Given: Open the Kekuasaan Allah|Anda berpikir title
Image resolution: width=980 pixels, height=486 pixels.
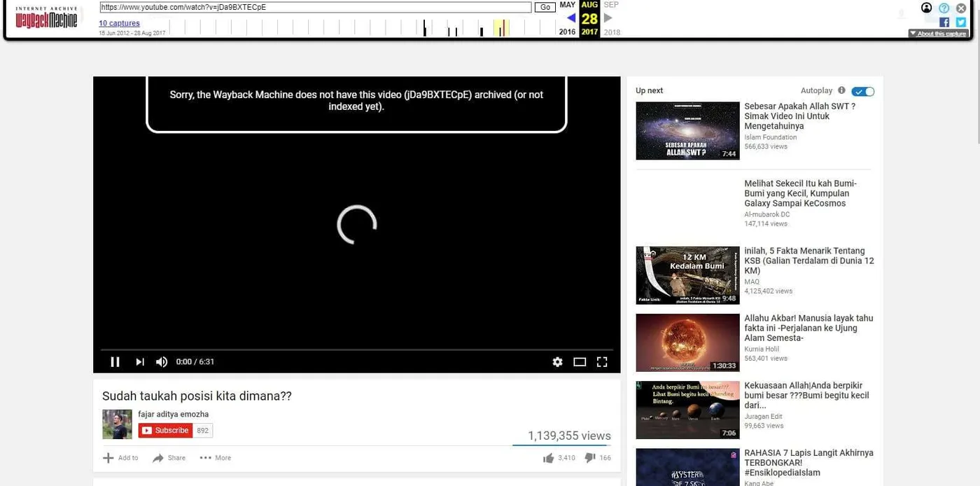Looking at the screenshot, I should coord(806,395).
